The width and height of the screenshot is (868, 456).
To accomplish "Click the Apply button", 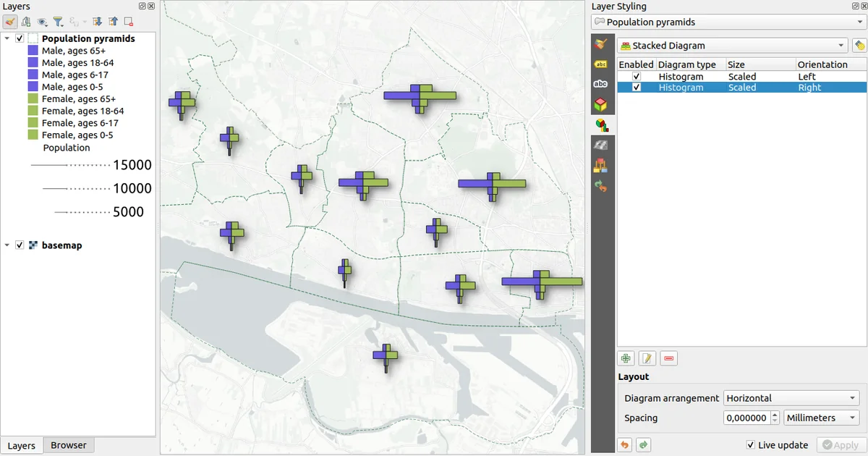I will coord(840,445).
